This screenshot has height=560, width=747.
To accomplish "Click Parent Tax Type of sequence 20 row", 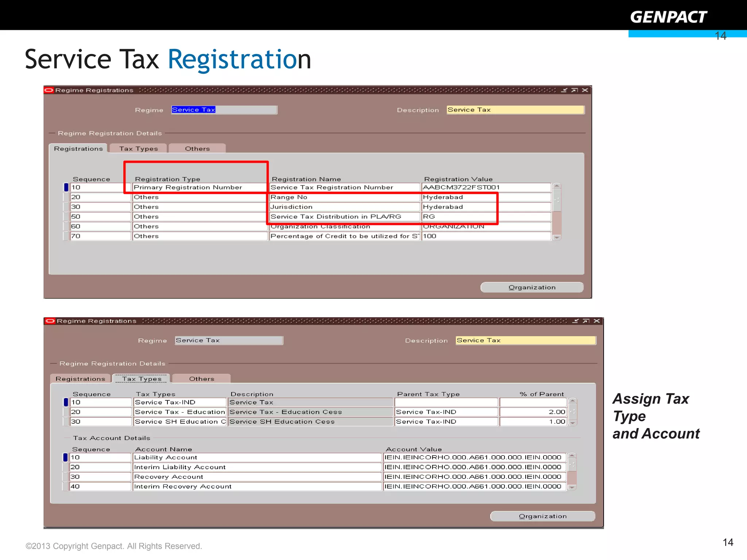I will (x=446, y=412).
